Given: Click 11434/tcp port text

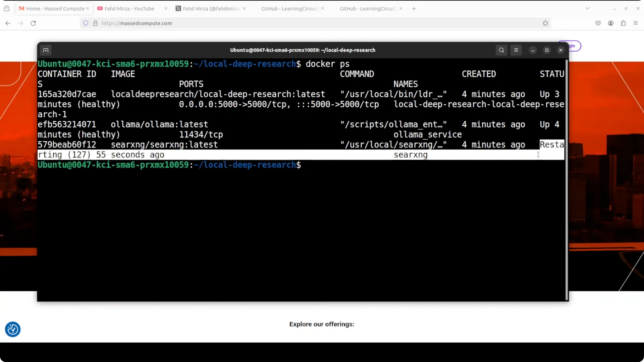Looking at the screenshot, I should pyautogui.click(x=201, y=135).
